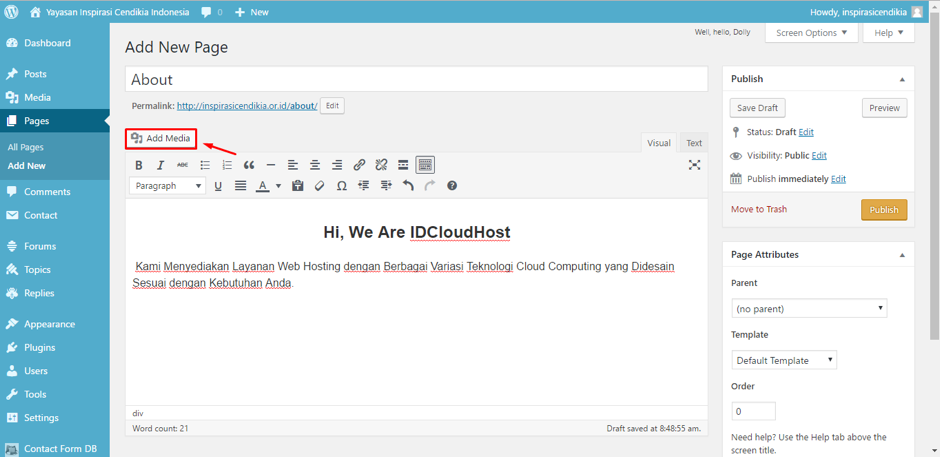
Task: Open the WordPress logo menu
Action: [x=13, y=11]
